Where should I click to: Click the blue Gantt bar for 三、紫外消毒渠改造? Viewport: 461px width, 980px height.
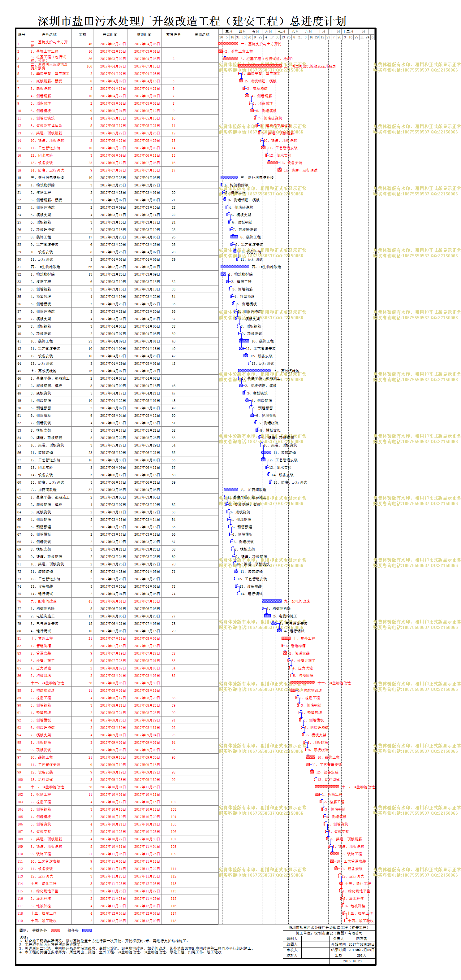coord(229,177)
